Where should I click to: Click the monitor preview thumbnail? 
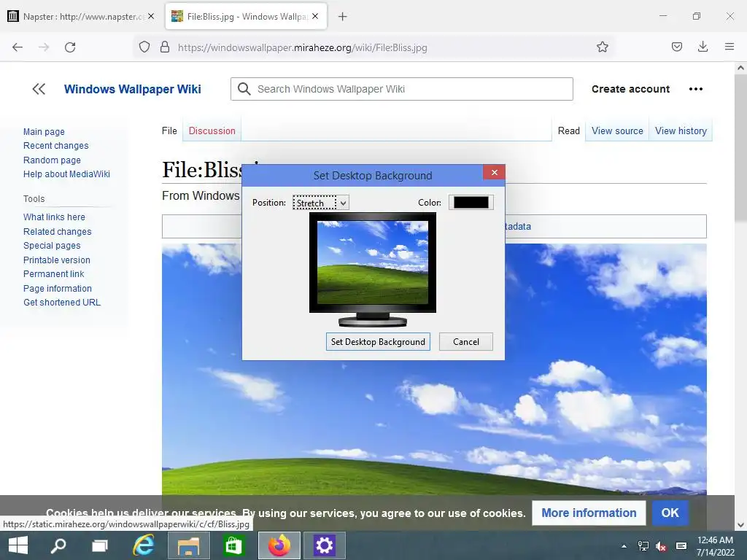pyautogui.click(x=373, y=270)
